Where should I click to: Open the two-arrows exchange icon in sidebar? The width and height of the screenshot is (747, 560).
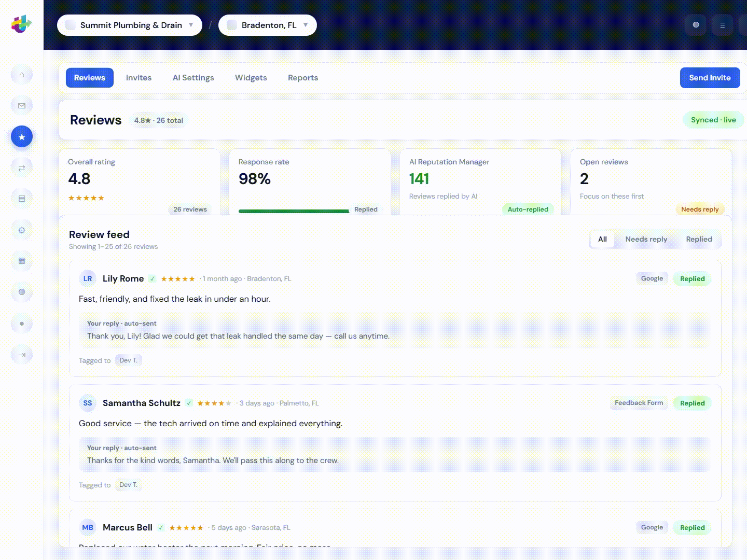22,168
